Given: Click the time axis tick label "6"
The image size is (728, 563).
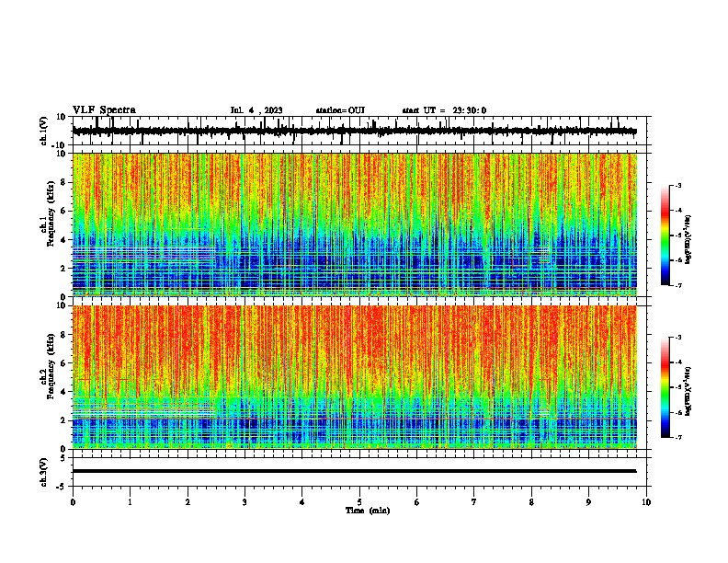Looking at the screenshot, I should point(417,502).
